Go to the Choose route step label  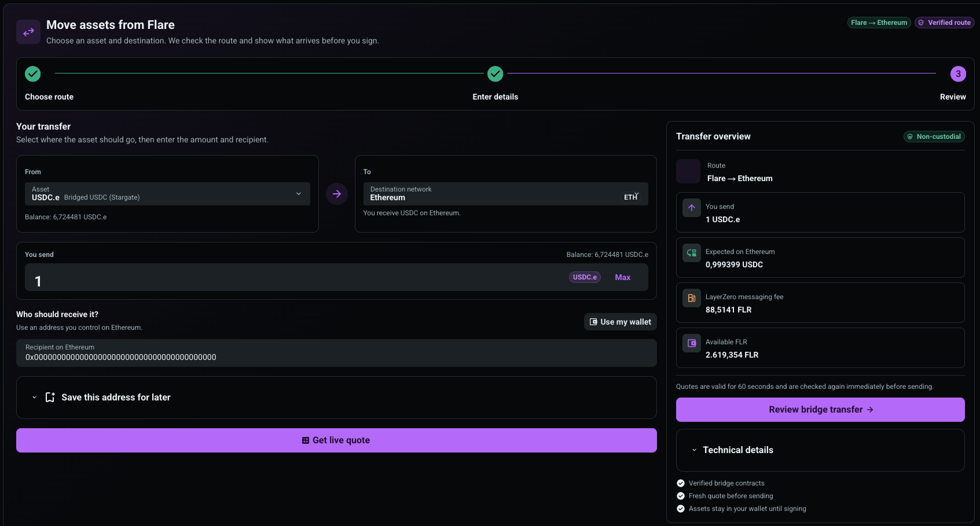[49, 97]
